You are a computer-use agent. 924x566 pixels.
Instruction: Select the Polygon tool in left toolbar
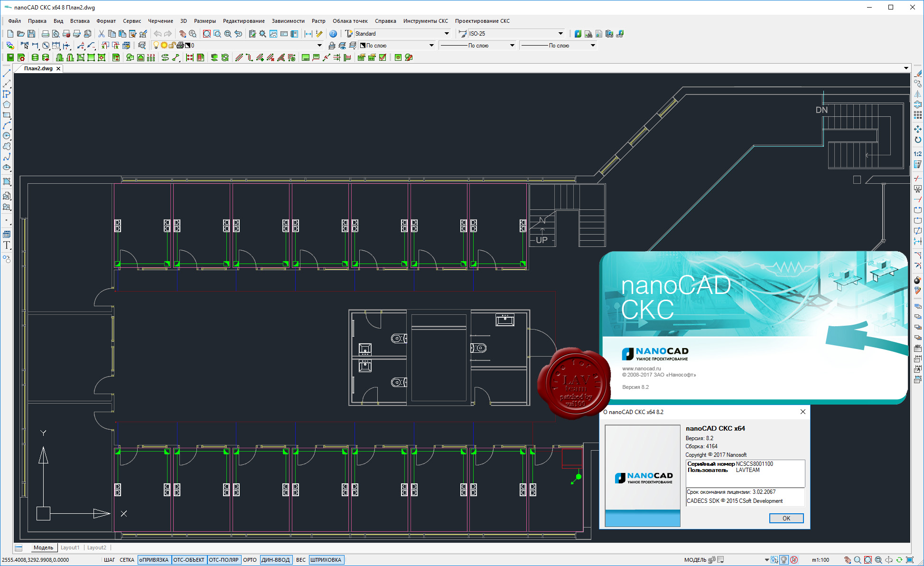[x=7, y=104]
